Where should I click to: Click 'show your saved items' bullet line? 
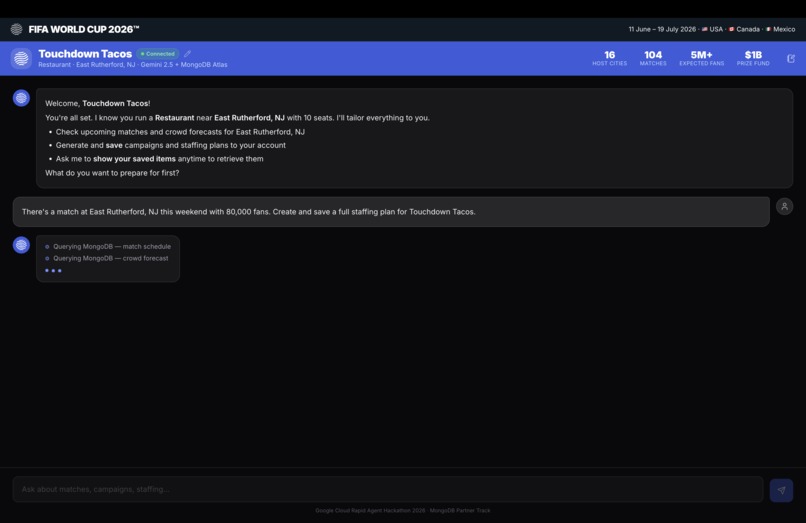pyautogui.click(x=159, y=159)
